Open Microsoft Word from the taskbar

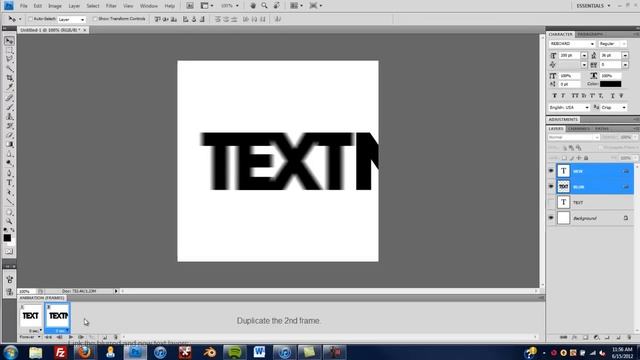(x=259, y=352)
